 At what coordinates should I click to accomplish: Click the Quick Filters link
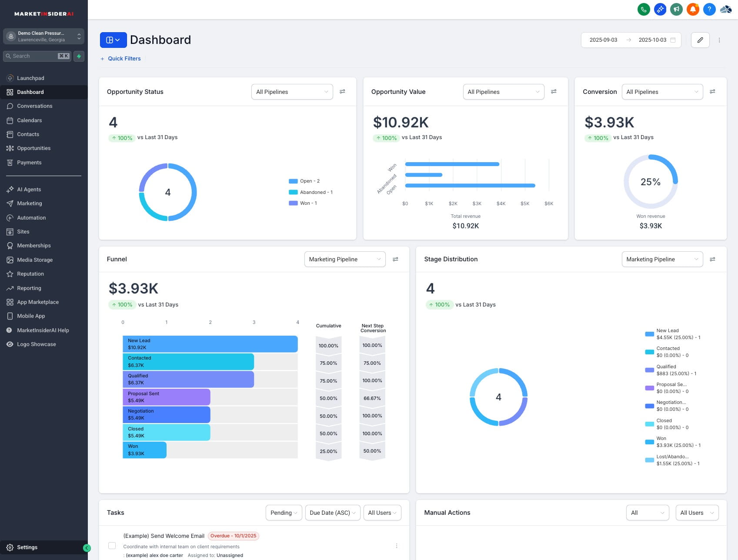click(x=124, y=59)
